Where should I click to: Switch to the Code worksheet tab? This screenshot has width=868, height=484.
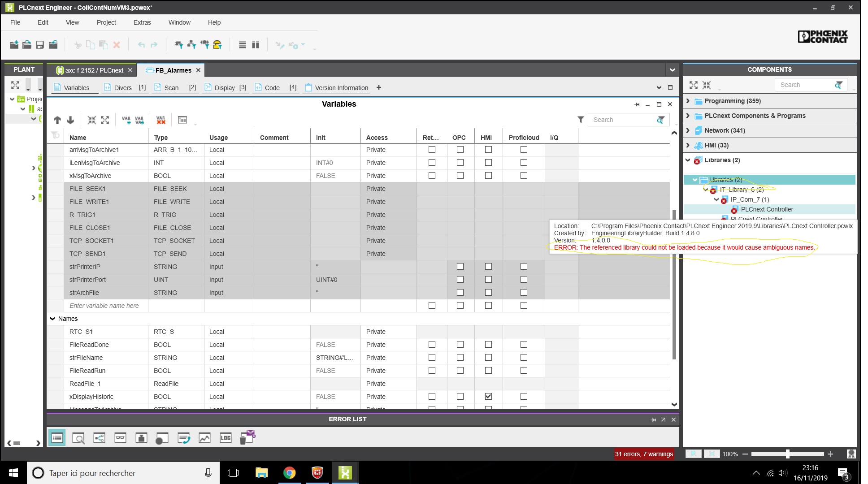[x=272, y=88]
